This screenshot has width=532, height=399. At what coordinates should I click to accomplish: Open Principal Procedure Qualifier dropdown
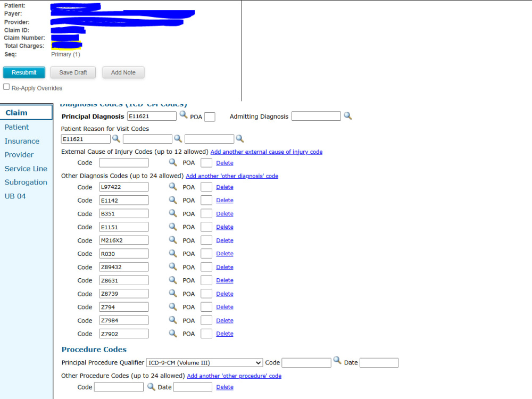click(205, 363)
